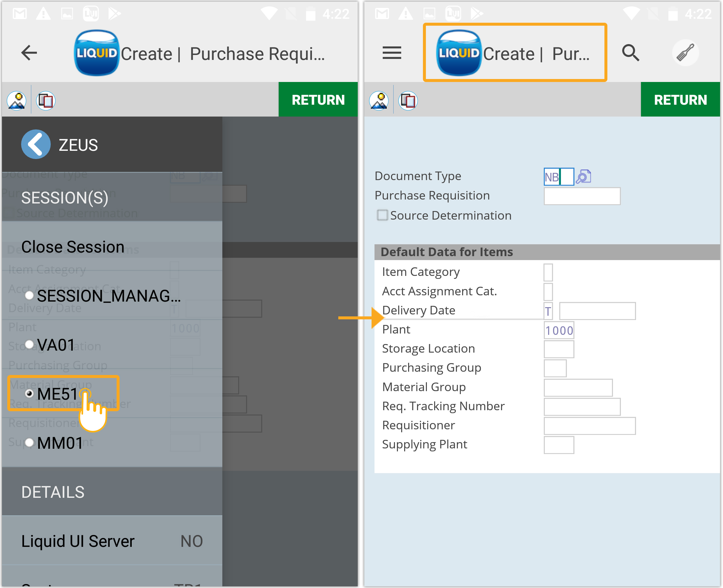Select the ME51 session radio button
723x588 pixels.
29,393
